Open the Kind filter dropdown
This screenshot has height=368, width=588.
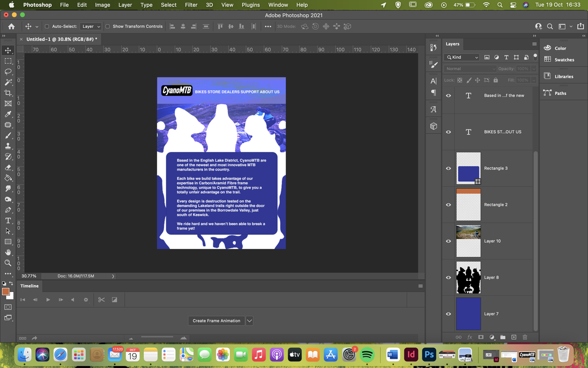[x=462, y=57]
